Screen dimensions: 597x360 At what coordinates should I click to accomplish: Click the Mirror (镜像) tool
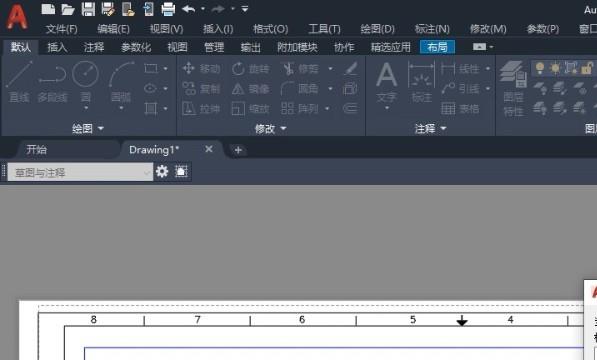[251, 89]
